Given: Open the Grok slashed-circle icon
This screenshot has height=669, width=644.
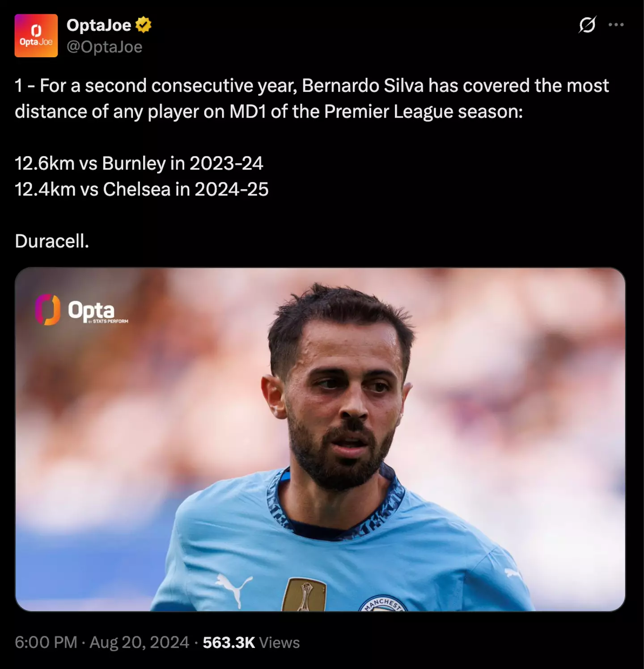Looking at the screenshot, I should 587,25.
